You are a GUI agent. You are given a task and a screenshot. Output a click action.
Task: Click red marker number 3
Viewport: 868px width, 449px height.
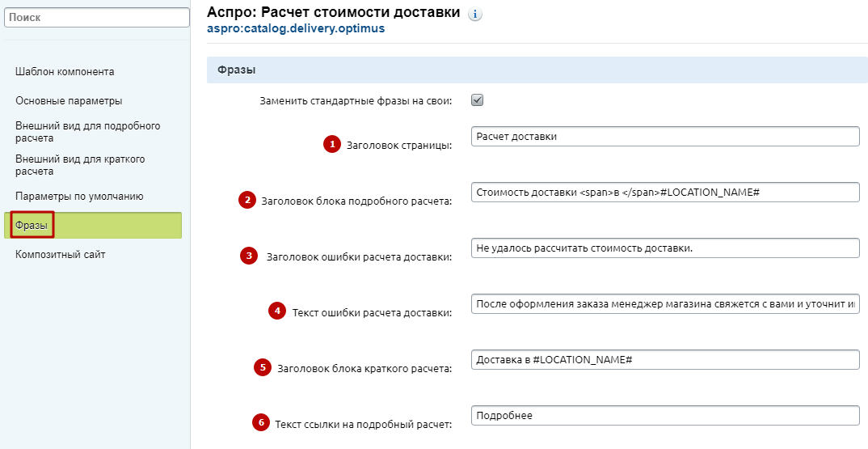pos(249,256)
